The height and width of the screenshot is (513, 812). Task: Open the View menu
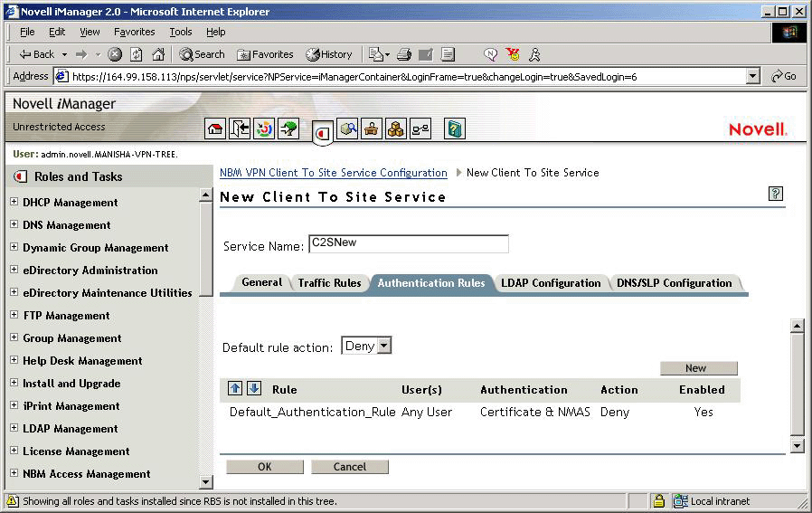point(90,33)
